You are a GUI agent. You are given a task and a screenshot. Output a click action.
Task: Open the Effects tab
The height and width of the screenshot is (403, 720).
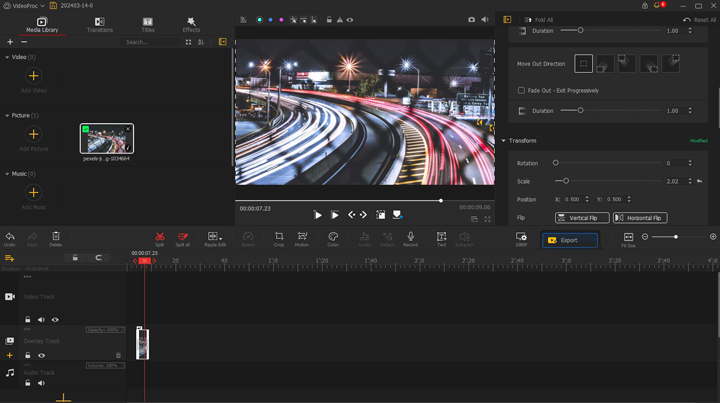(191, 25)
